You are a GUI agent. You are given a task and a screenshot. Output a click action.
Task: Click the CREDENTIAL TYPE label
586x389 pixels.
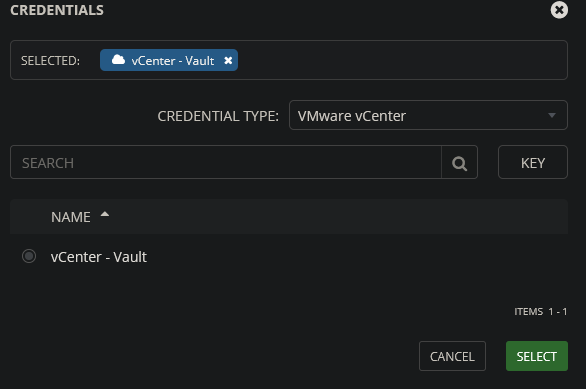pos(218,116)
